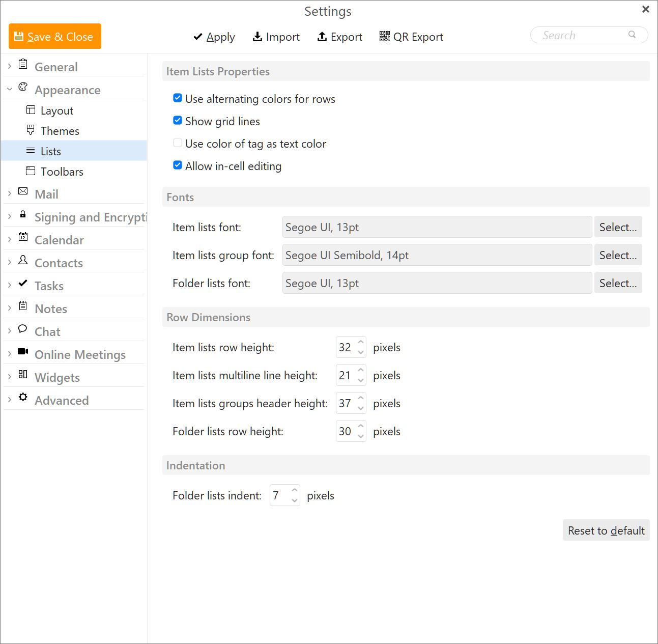Close the Settings window
The width and height of the screenshot is (658, 644).
coord(645,9)
